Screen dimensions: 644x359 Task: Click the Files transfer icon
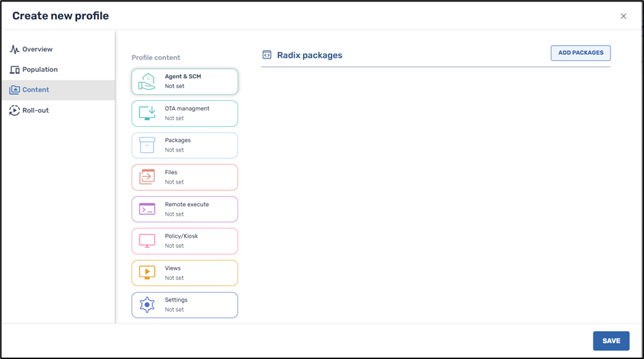coord(147,177)
